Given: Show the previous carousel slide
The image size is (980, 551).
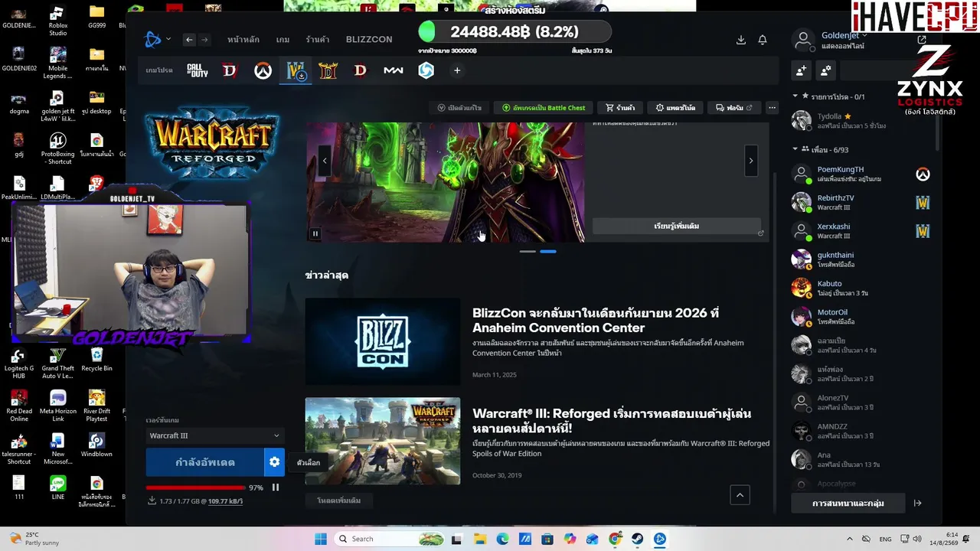Looking at the screenshot, I should pos(325,161).
